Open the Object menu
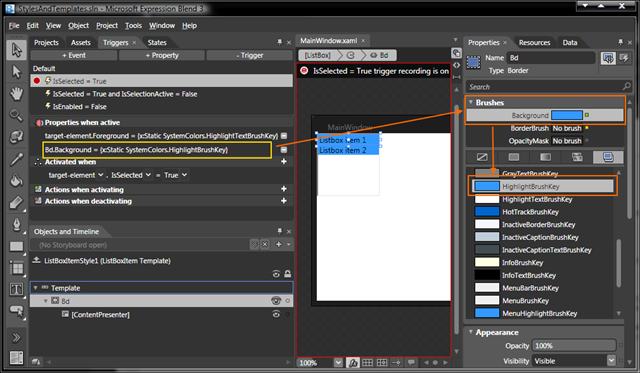Image resolution: width=640 pixels, height=373 pixels. point(78,25)
